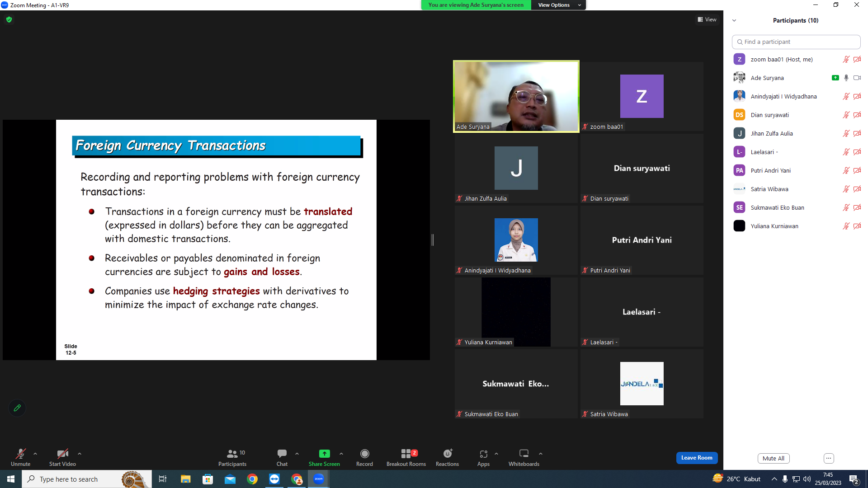Open Whiteboards
The image size is (868, 488).
[x=524, y=457]
